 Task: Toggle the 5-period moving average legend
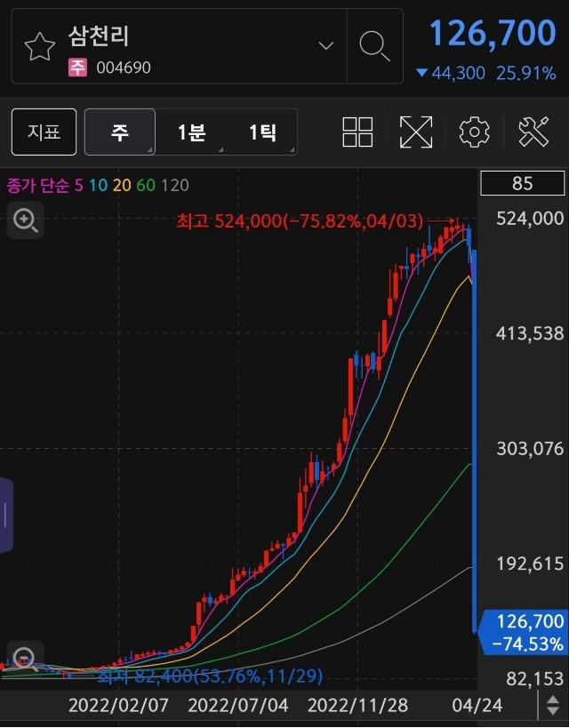79,185
